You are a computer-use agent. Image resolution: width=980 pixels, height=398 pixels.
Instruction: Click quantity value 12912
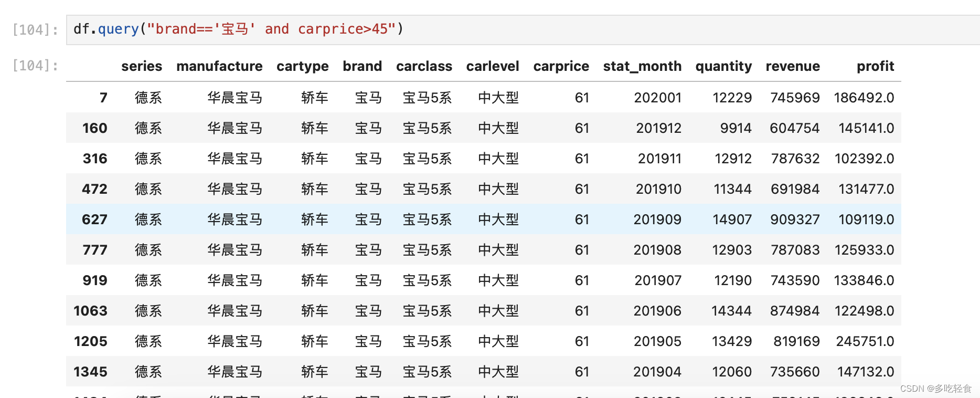(x=733, y=159)
